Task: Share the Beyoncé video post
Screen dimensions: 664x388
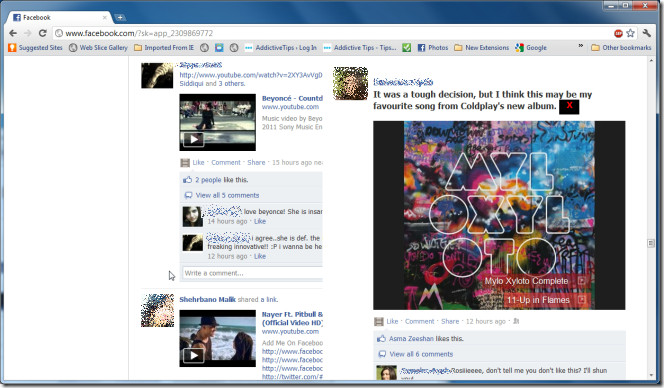Action: tap(256, 162)
